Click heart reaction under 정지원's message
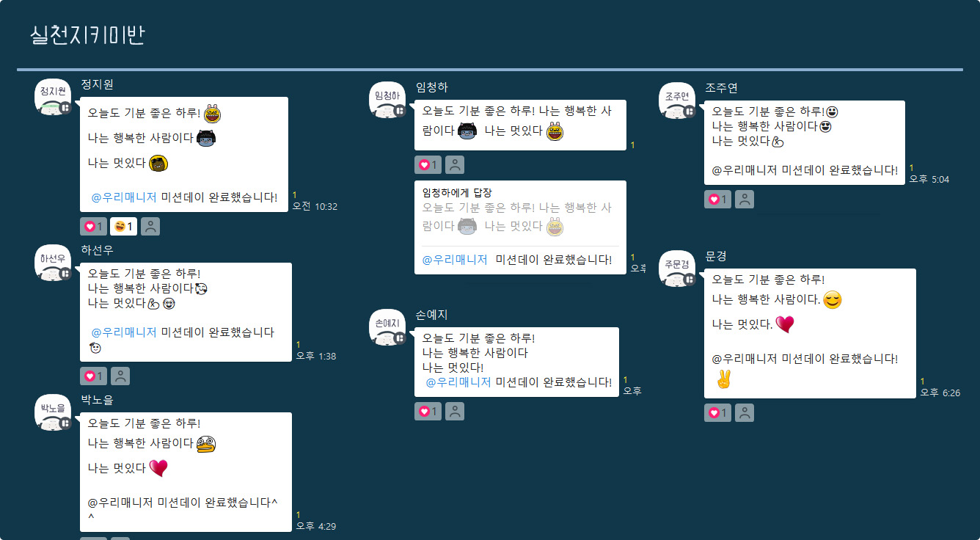The width and height of the screenshot is (980, 540). pyautogui.click(x=93, y=227)
